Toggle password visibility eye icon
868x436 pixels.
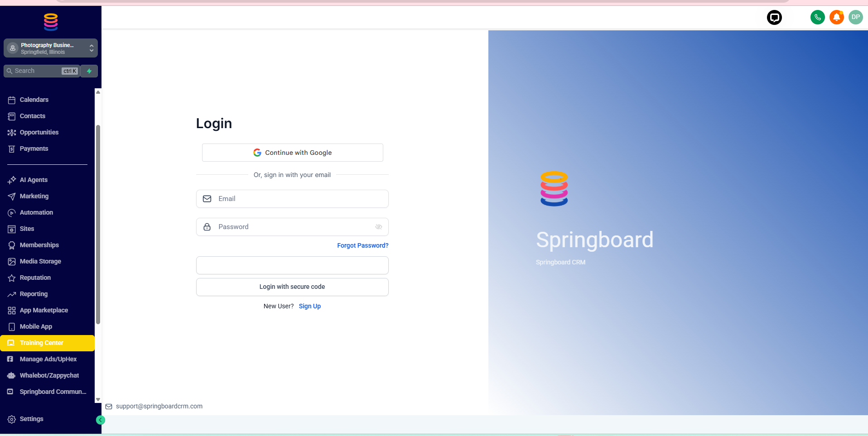(x=379, y=227)
